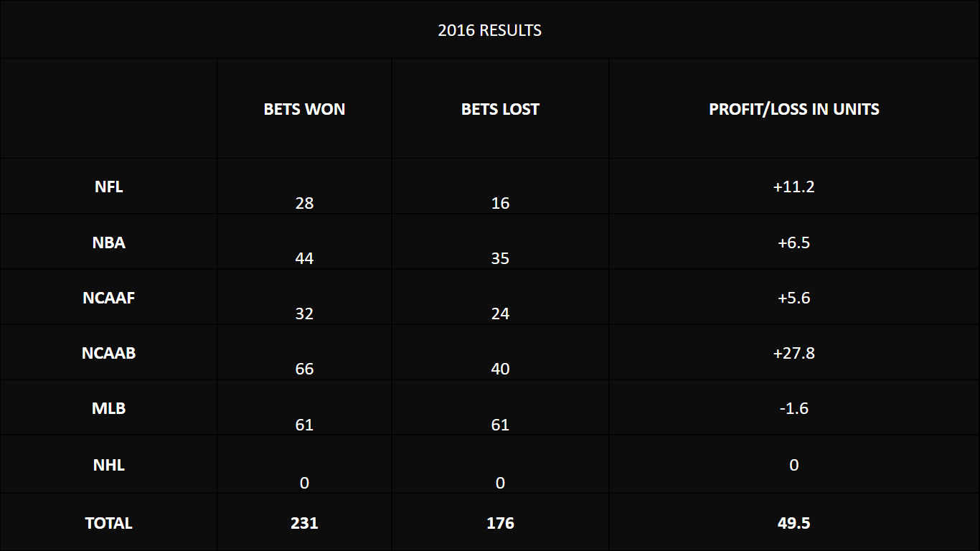This screenshot has width=980, height=551.
Task: Click total bets lost cell 176
Action: (x=500, y=523)
